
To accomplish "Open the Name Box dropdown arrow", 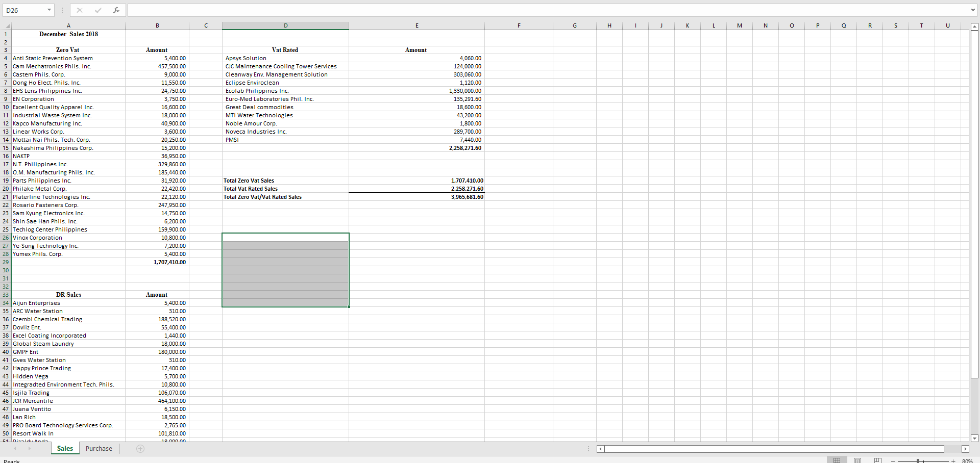I will (49, 10).
